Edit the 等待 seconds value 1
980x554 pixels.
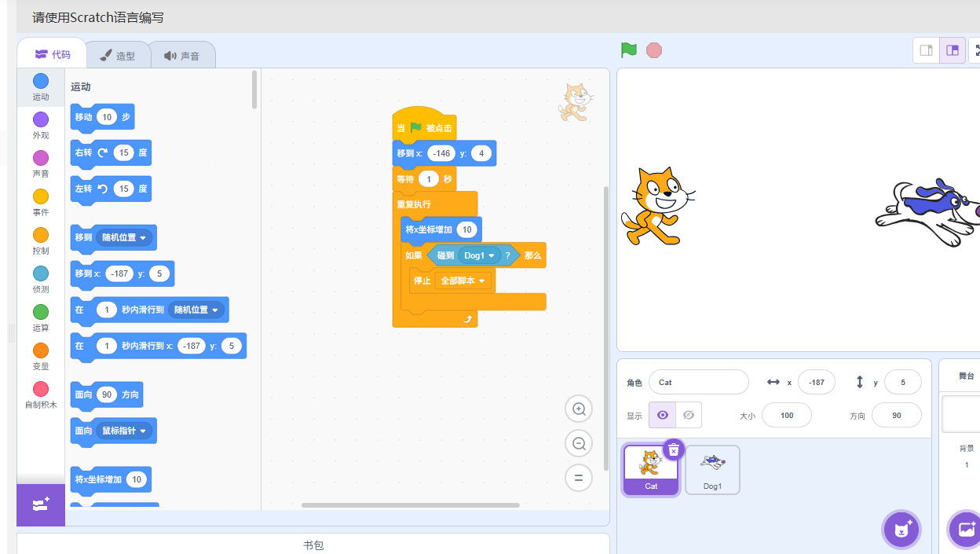(428, 179)
